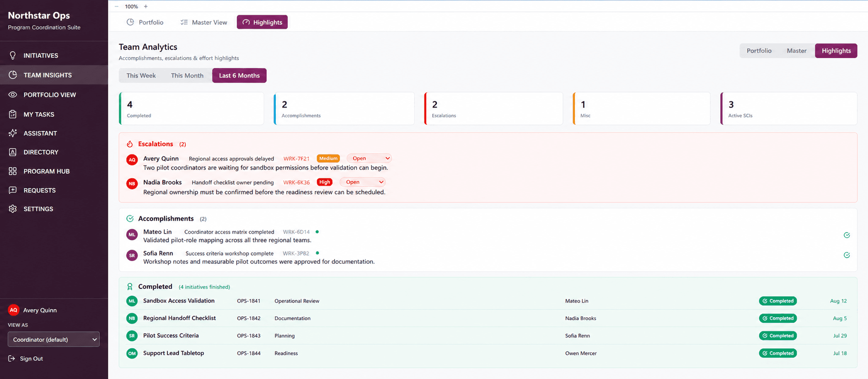Click the NB avatar beside Regional Handoff Checklist
This screenshot has height=379, width=868.
(x=132, y=318)
